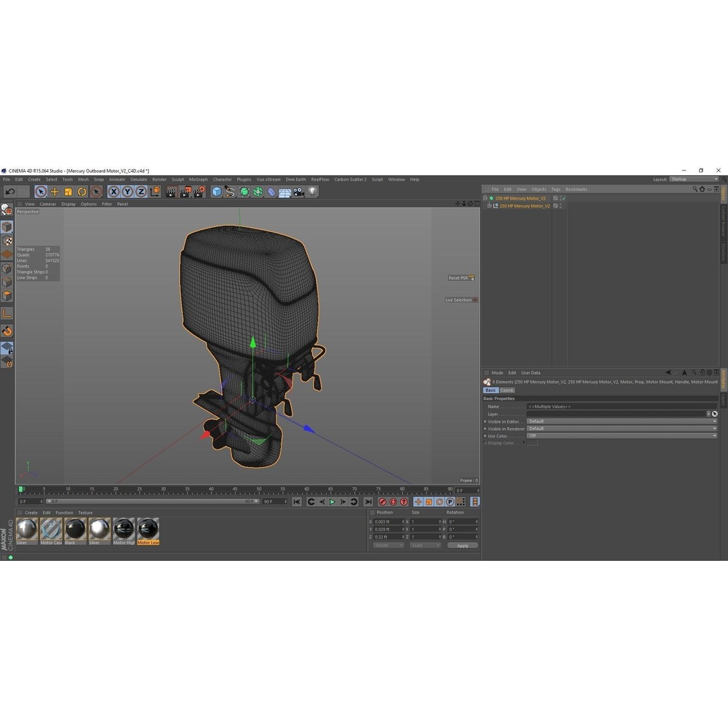The height and width of the screenshot is (728, 728).
Task: Expand child 250 HP Mercury Motor_V2 null node
Action: pyautogui.click(x=489, y=206)
